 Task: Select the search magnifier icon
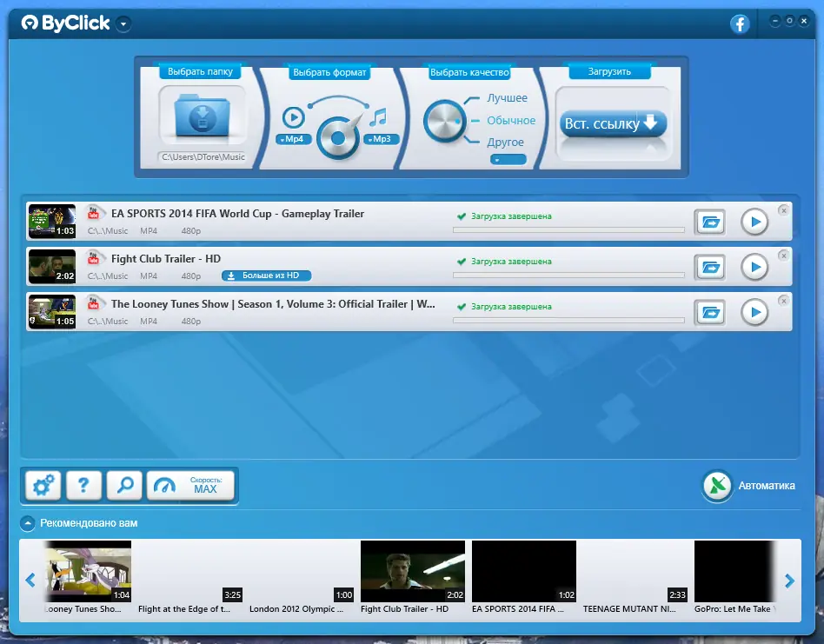coord(126,485)
